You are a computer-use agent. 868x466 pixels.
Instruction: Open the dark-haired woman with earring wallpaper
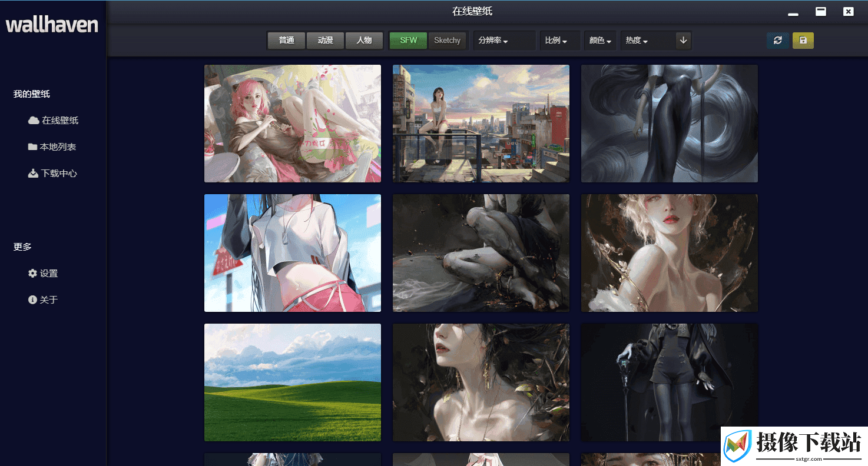tap(481, 382)
